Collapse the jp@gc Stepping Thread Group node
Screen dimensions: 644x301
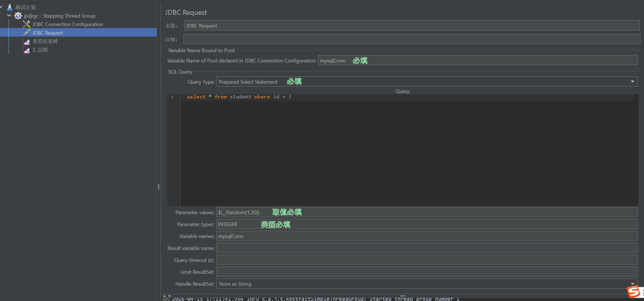(x=9, y=16)
